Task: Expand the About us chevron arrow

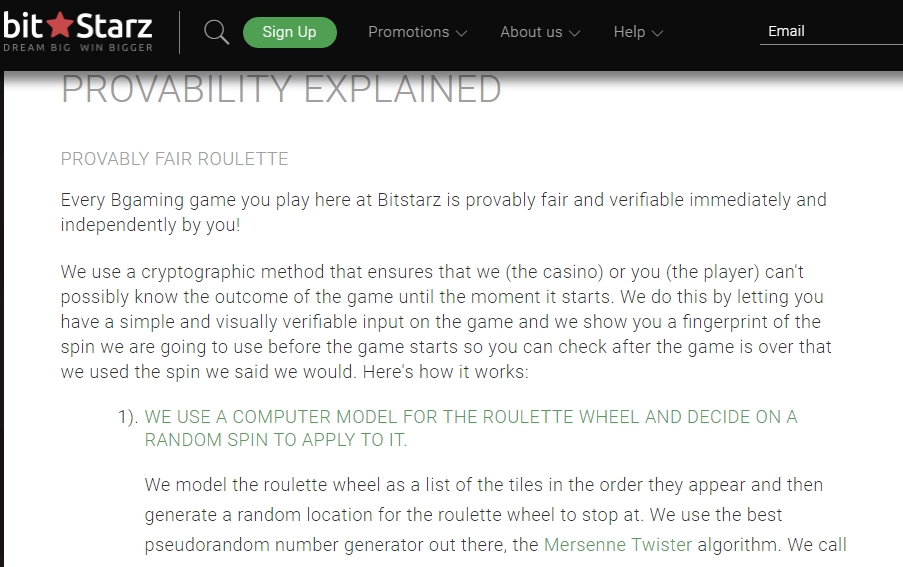Action: pos(574,33)
